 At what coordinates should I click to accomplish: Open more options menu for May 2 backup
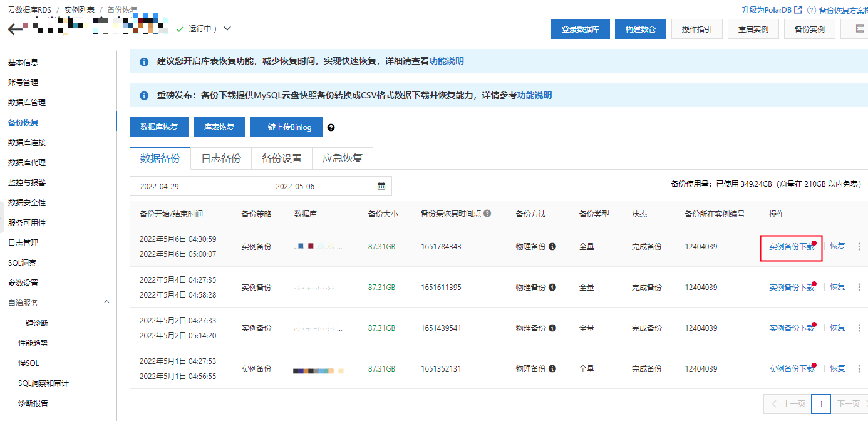pyautogui.click(x=859, y=328)
